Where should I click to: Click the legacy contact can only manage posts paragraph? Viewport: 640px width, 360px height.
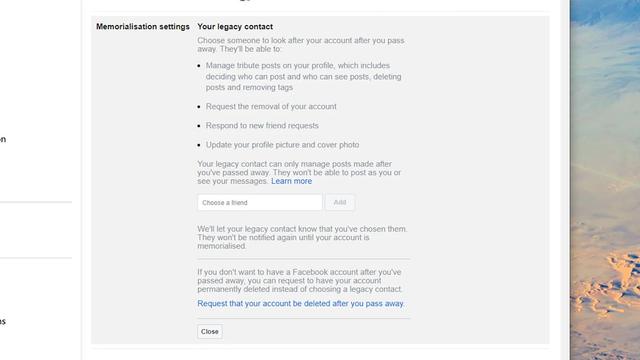click(299, 172)
